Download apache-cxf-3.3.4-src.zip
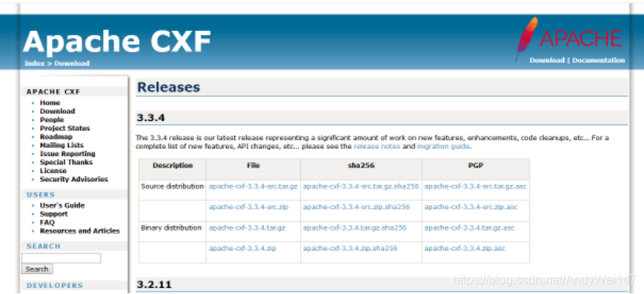644x294 pixels. [x=248, y=207]
